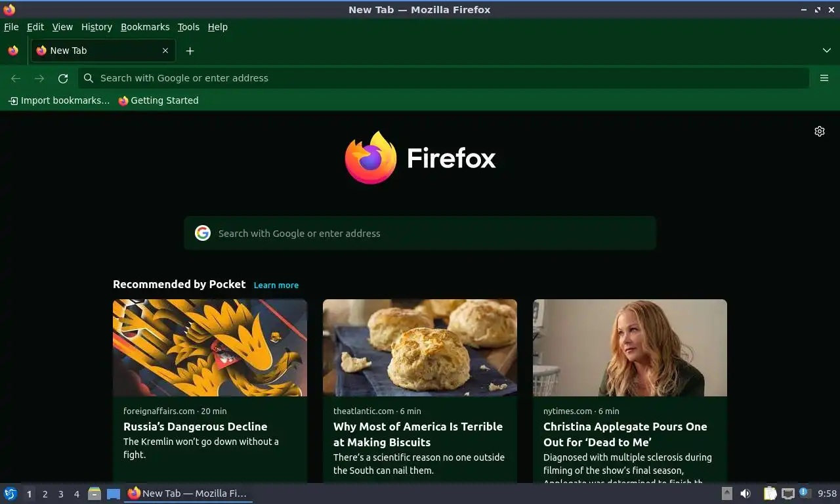Click the blue show desktop taskbar icon
Screen dimensions: 840x504
(114, 493)
